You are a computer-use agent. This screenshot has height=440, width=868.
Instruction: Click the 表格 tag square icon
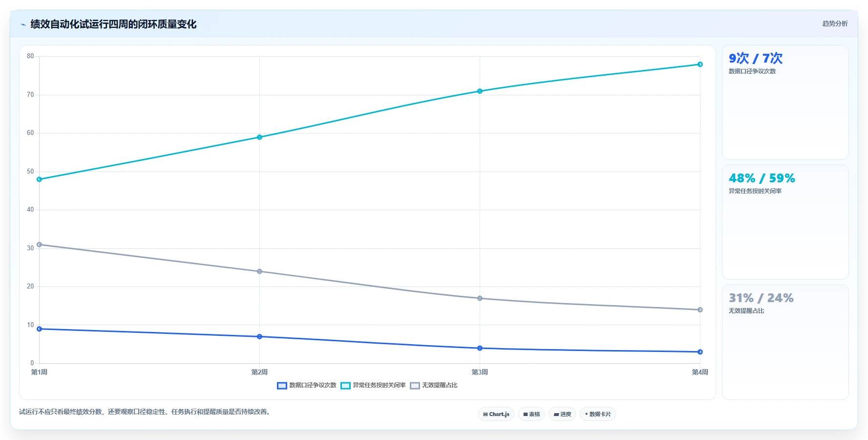[526, 414]
